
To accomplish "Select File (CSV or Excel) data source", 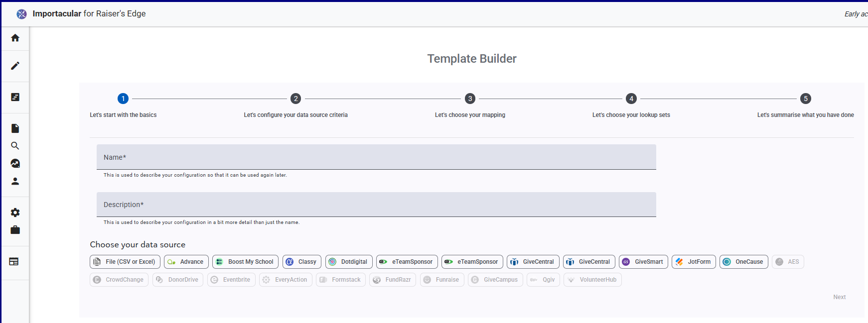I will 125,262.
